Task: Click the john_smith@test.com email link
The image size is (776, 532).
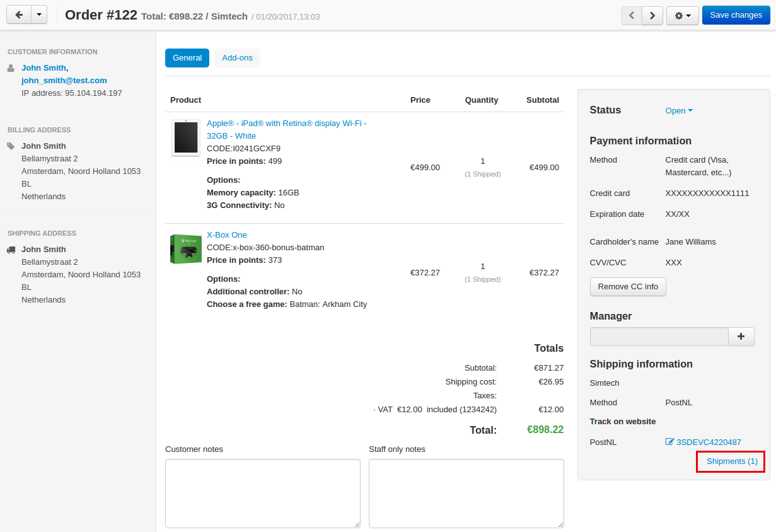Action: click(x=64, y=80)
